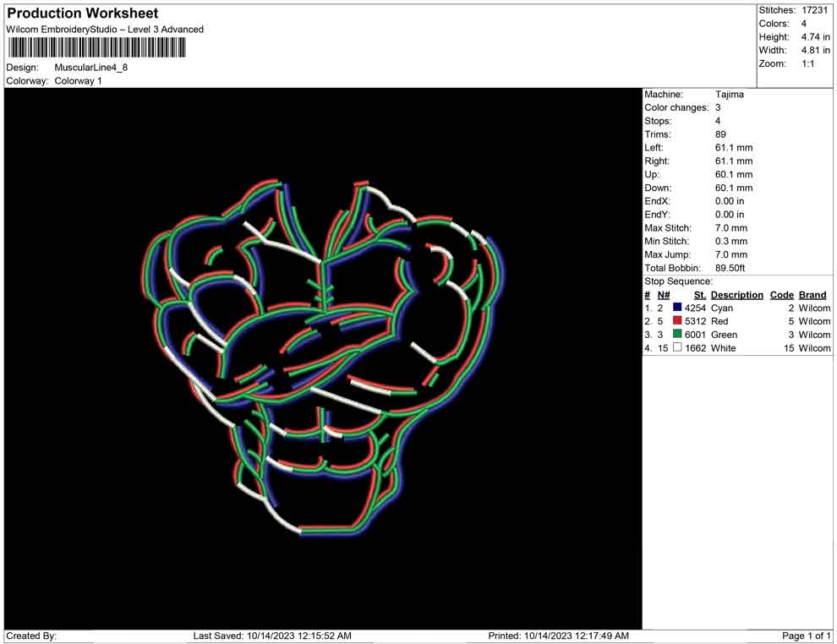837x644 pixels.
Task: Click the Green color swatch
Action: pyautogui.click(x=677, y=334)
